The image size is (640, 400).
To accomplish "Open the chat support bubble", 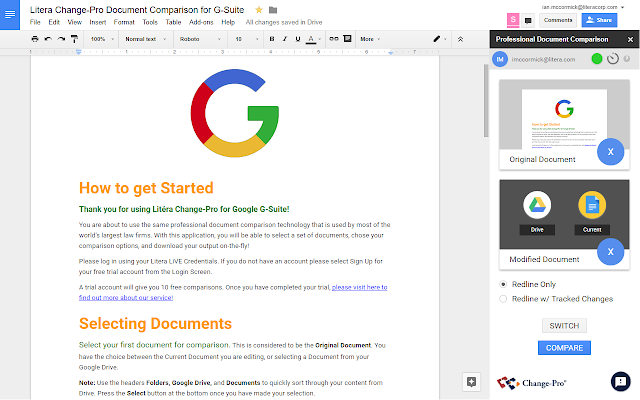I will pos(621,382).
